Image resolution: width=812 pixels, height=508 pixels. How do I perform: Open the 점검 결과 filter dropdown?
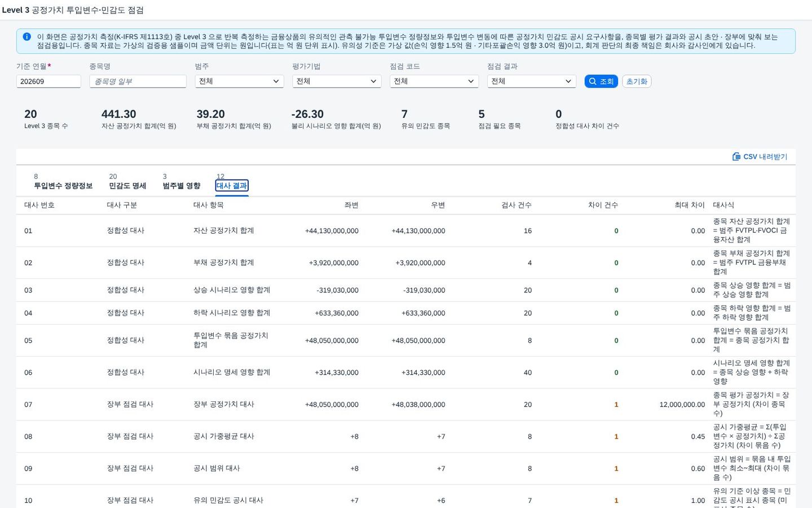pyautogui.click(x=532, y=81)
